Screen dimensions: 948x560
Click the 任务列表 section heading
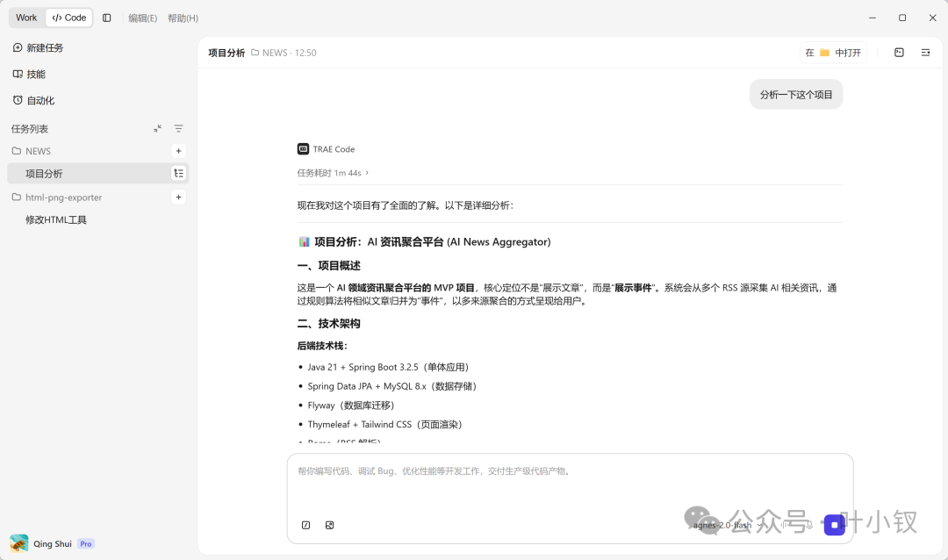[x=30, y=129]
